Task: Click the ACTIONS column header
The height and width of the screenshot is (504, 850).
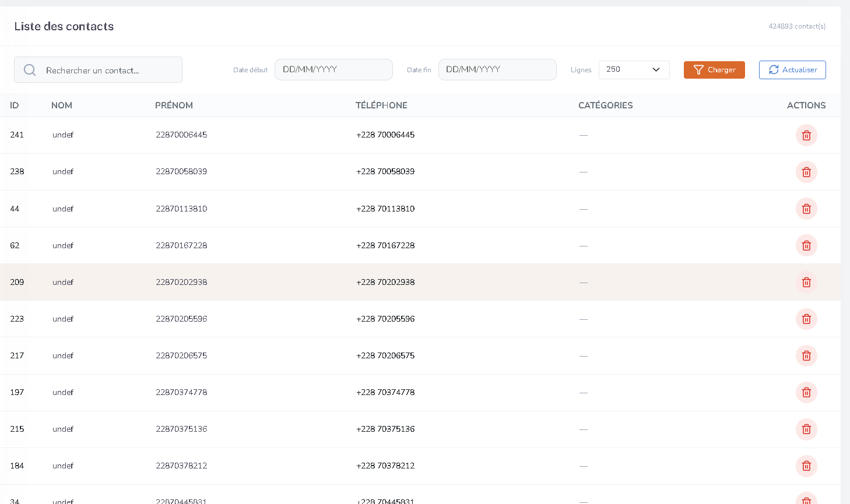Action: [x=806, y=105]
